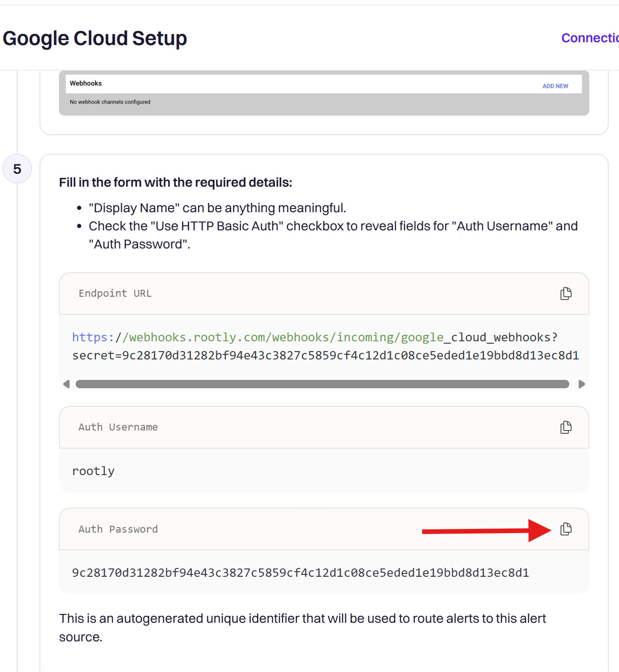Copy the Auth Username value
This screenshot has height=672, width=619.
tap(566, 427)
